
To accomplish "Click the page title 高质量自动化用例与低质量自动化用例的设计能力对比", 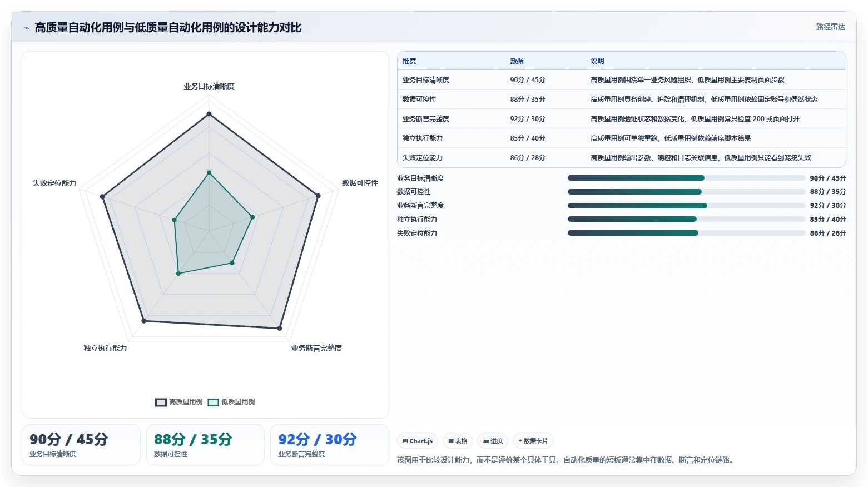I will [168, 28].
